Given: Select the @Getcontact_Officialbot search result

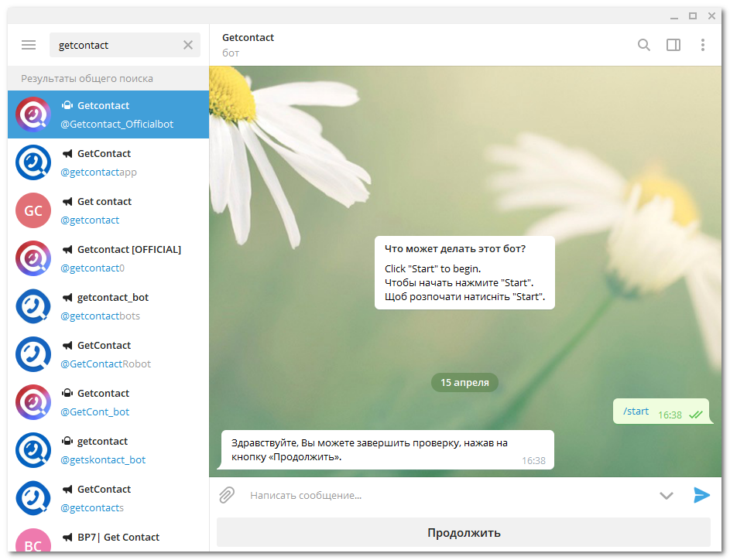Looking at the screenshot, I should 108,114.
